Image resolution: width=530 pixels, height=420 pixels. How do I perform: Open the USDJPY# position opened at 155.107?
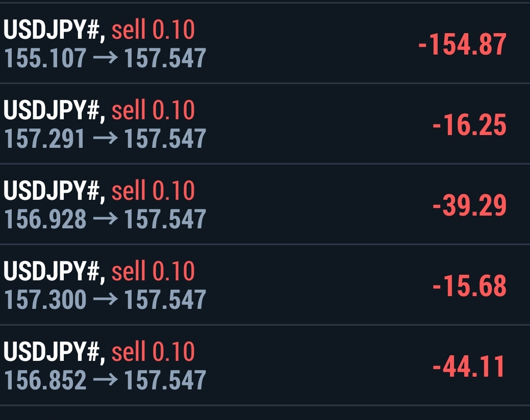[x=54, y=31]
